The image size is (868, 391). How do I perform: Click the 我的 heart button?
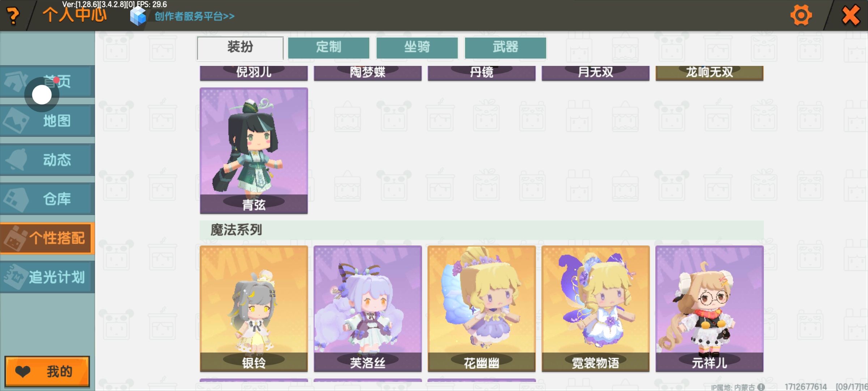coord(47,371)
